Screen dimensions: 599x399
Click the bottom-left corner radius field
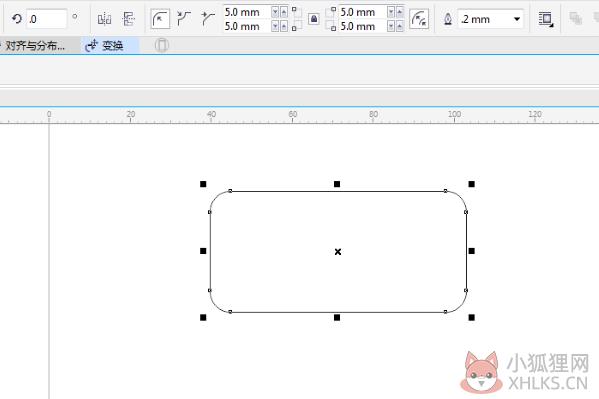247,26
